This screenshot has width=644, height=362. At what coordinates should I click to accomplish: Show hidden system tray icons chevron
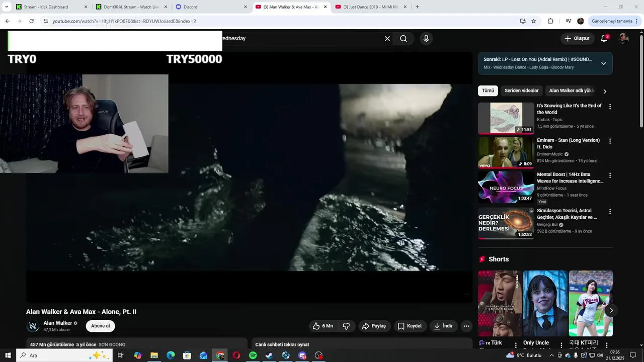tap(551, 355)
